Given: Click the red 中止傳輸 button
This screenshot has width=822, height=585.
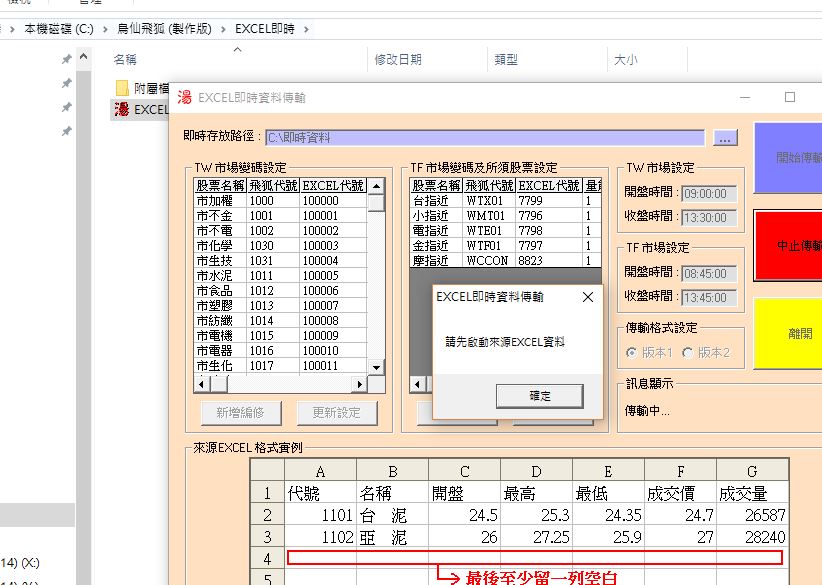Looking at the screenshot, I should [788, 245].
